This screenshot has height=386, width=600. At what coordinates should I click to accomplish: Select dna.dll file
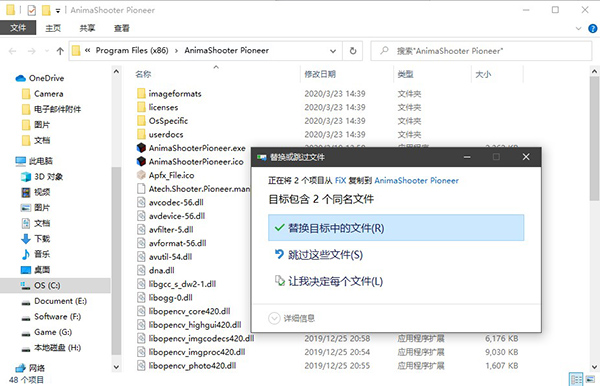click(x=156, y=270)
